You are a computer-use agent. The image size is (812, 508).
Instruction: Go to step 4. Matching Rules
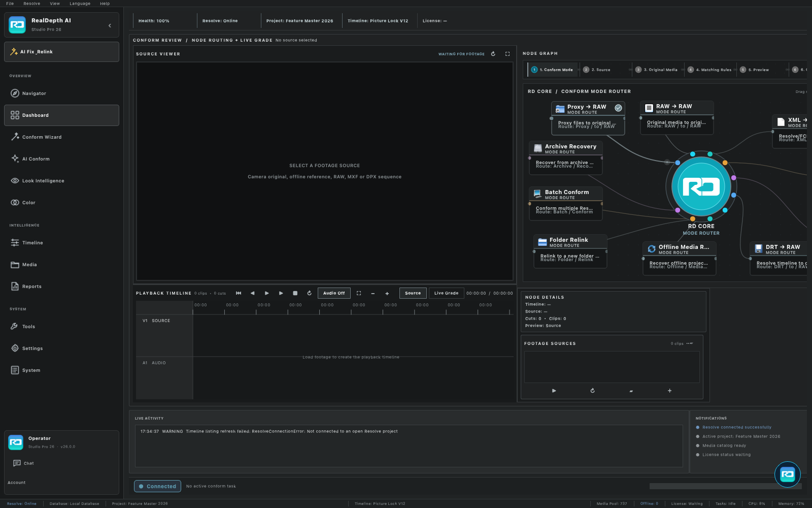(709, 70)
